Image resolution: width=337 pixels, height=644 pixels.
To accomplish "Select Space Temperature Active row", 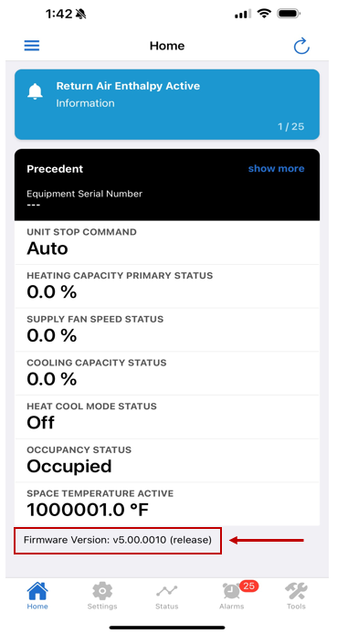I will tap(167, 504).
